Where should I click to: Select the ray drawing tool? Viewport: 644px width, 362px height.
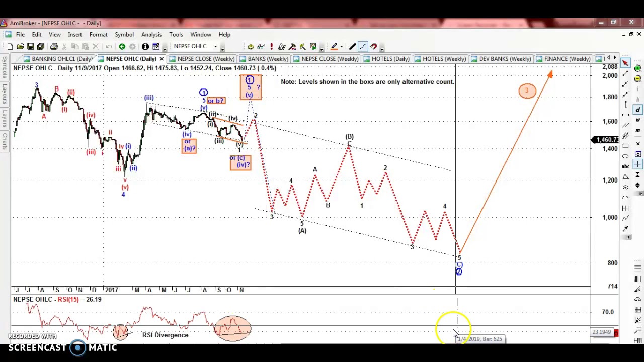coord(625,84)
